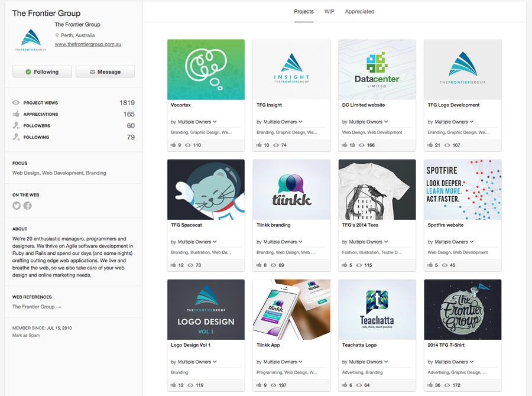The width and height of the screenshot is (532, 396).
Task: Open the Logo Design Vol 1 thumbnail
Action: [206, 310]
